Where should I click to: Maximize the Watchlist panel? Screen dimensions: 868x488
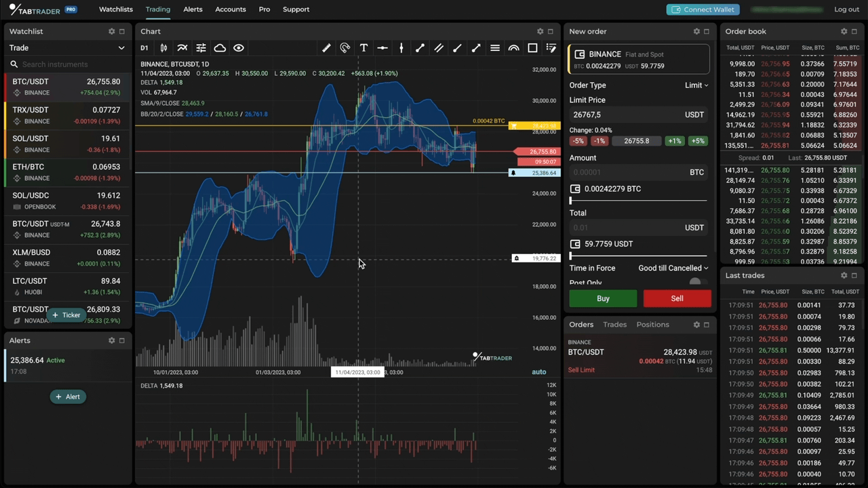coord(122,32)
